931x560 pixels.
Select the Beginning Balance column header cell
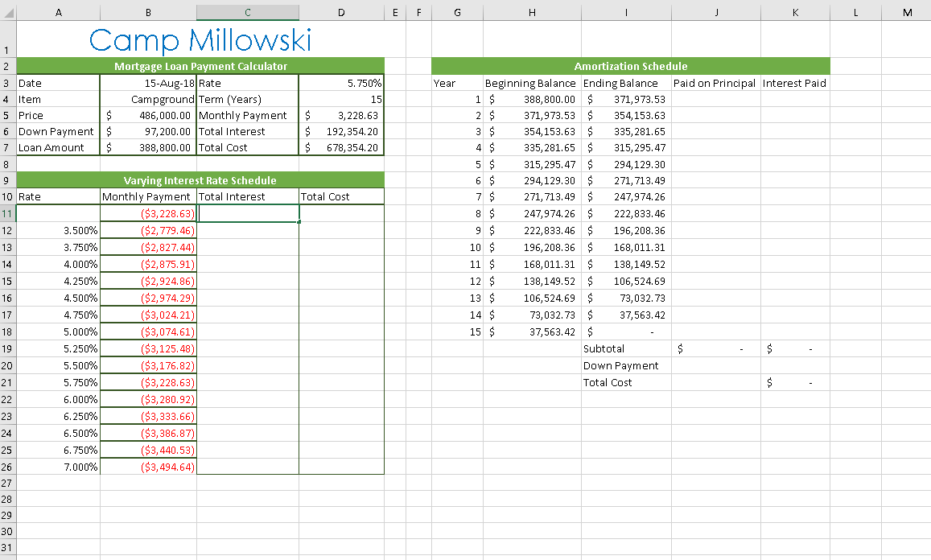tap(531, 83)
